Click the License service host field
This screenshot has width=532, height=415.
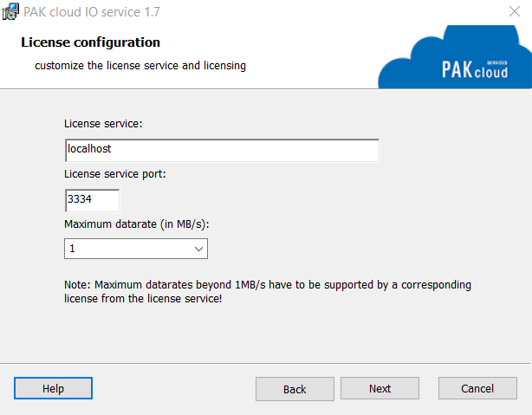pyautogui.click(x=222, y=151)
